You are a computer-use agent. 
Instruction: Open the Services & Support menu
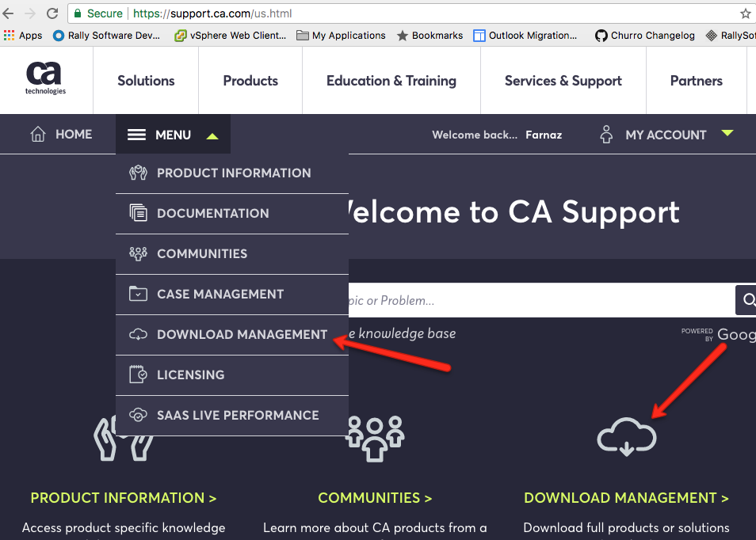coord(563,81)
